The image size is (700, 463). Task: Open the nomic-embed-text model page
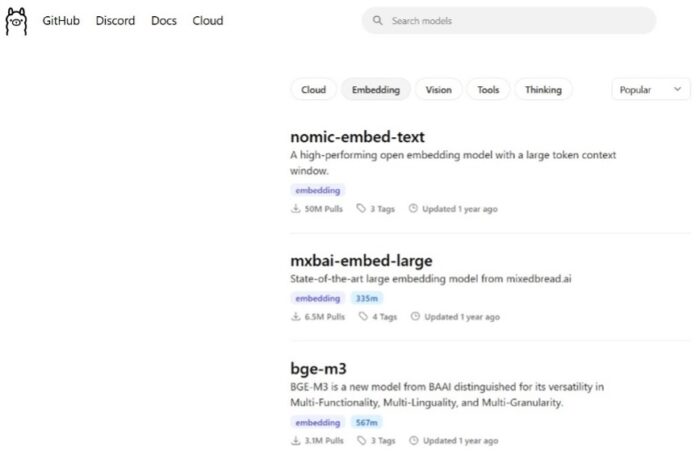click(344, 137)
